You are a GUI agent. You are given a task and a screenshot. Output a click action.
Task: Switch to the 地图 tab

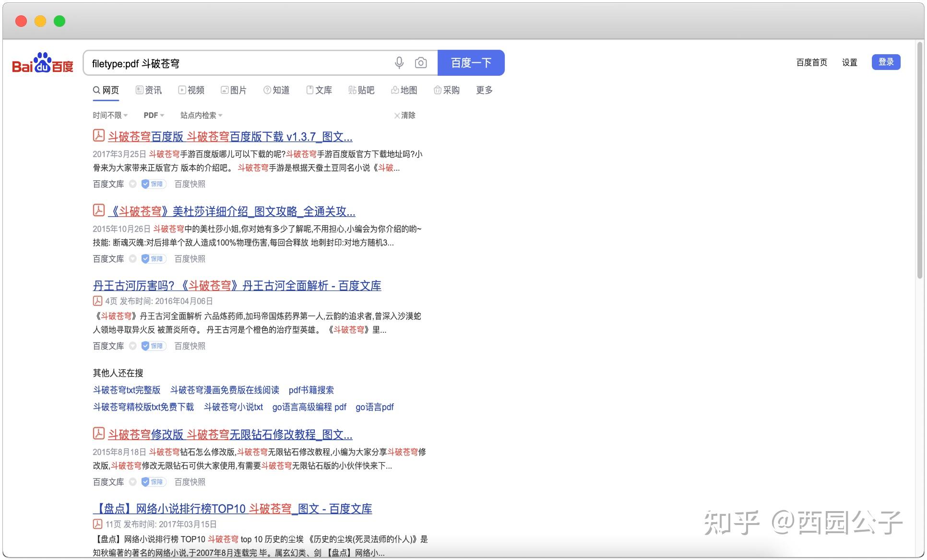coord(404,90)
